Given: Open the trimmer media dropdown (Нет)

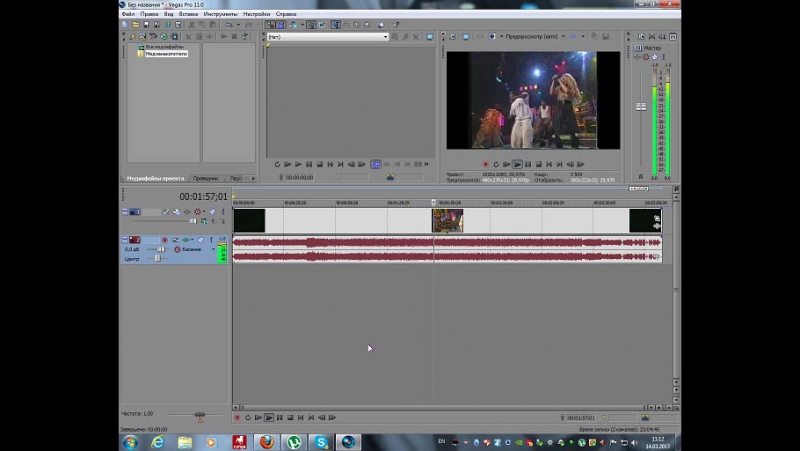Looking at the screenshot, I should [x=385, y=37].
